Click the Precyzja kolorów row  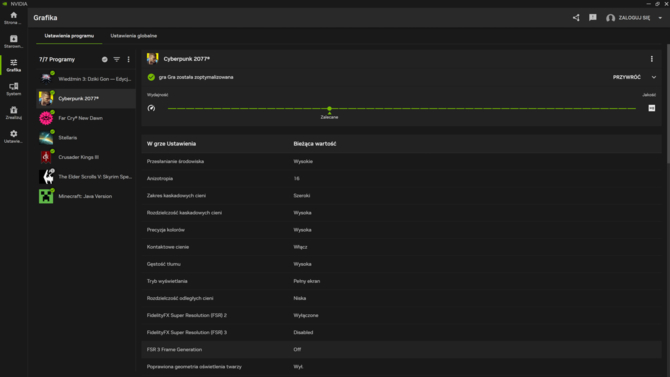[x=401, y=230]
